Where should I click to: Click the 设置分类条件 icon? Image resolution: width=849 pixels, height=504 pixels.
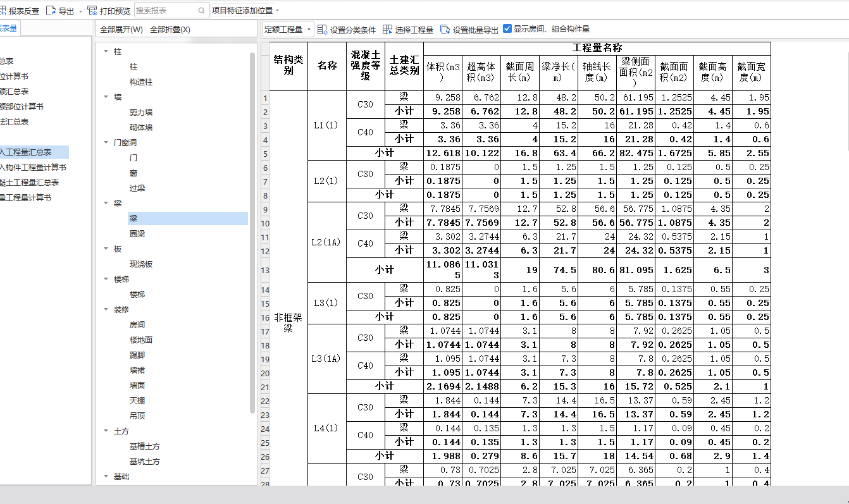point(322,30)
